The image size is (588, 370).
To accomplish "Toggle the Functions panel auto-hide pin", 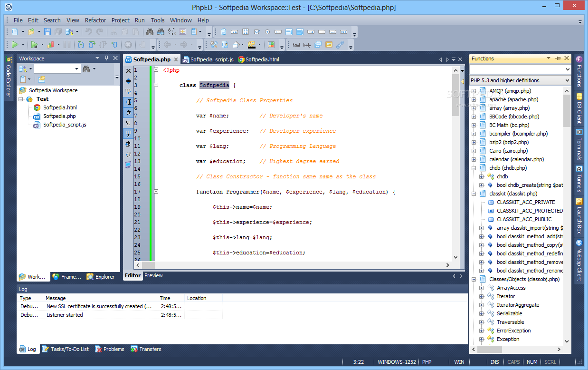I will click(558, 58).
